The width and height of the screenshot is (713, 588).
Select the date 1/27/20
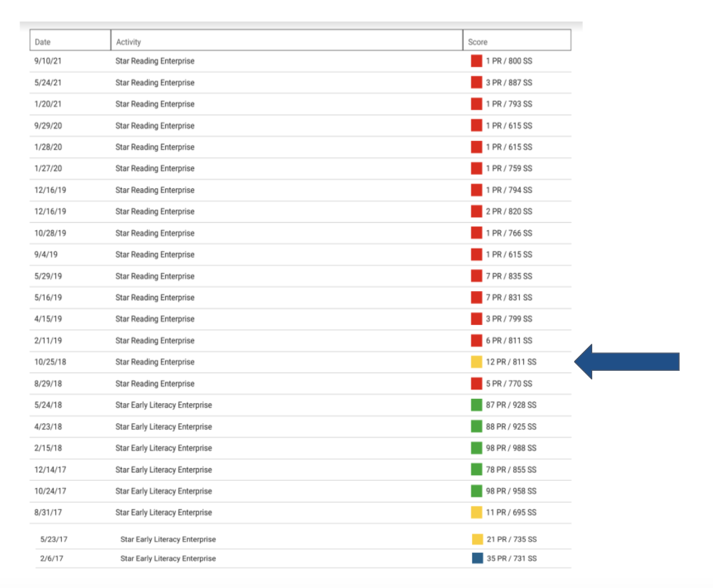pyautogui.click(x=48, y=168)
